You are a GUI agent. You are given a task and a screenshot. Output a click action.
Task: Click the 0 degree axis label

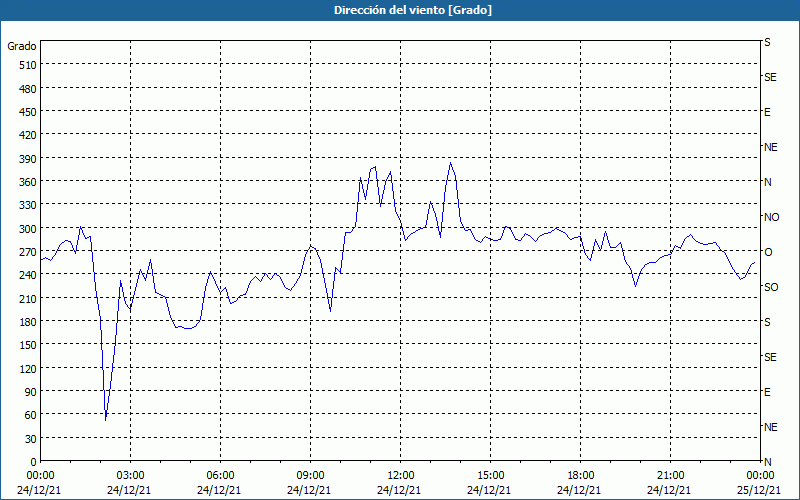(x=34, y=462)
